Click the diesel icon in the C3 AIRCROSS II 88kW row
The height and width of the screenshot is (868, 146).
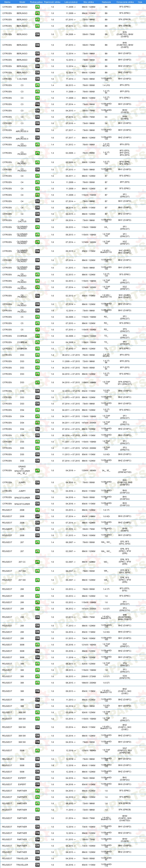[x=37, y=138]
